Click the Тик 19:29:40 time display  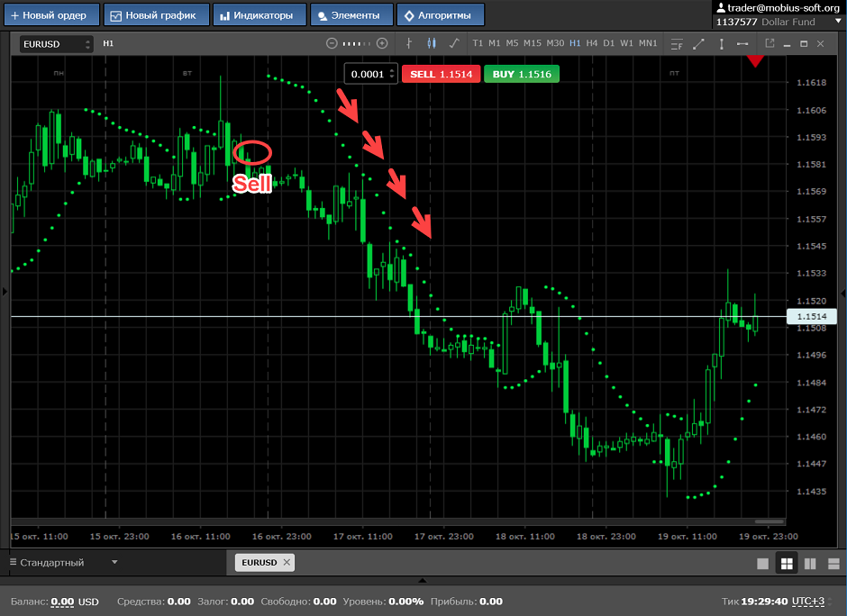(754, 602)
